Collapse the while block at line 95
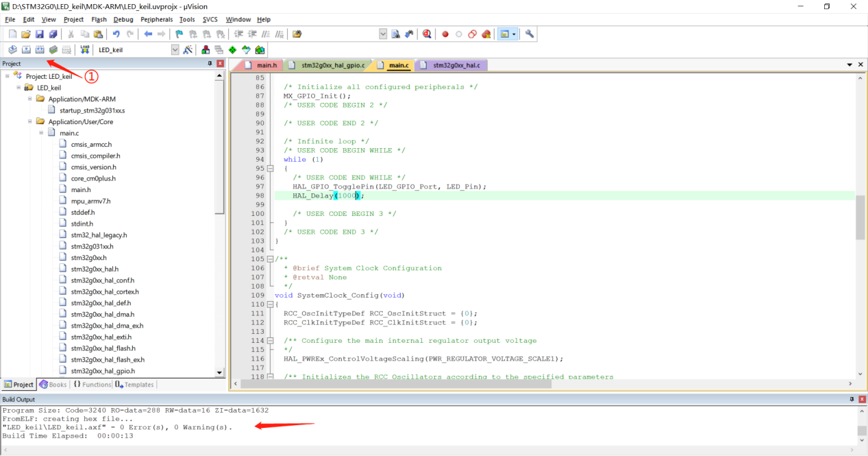The height and width of the screenshot is (456, 868). pyautogui.click(x=270, y=169)
